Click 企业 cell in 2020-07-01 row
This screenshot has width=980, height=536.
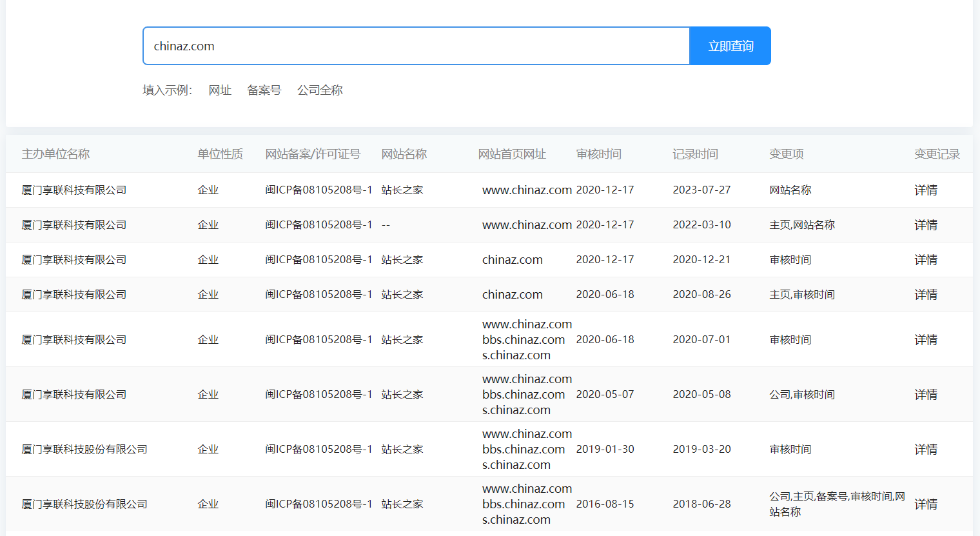[x=208, y=340]
